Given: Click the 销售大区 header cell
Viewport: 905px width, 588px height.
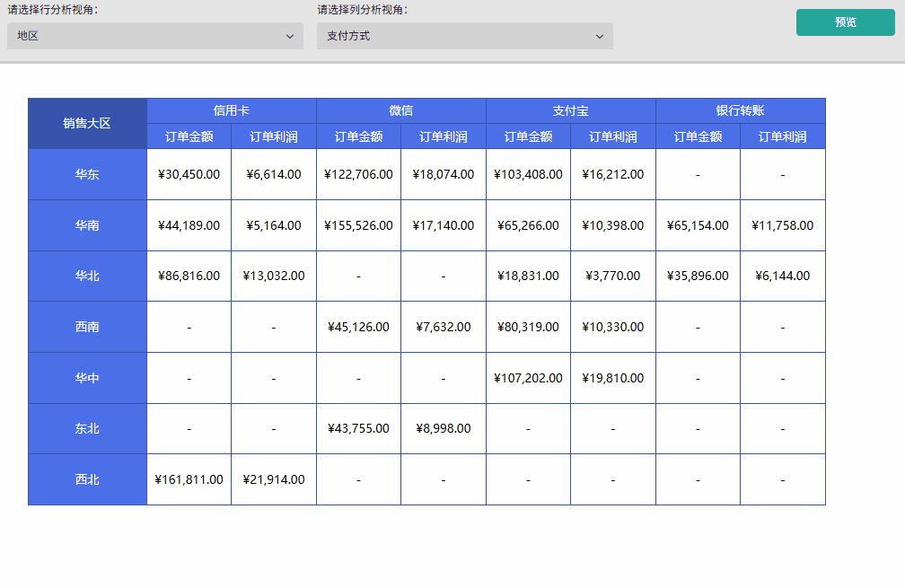Looking at the screenshot, I should click(x=87, y=124).
